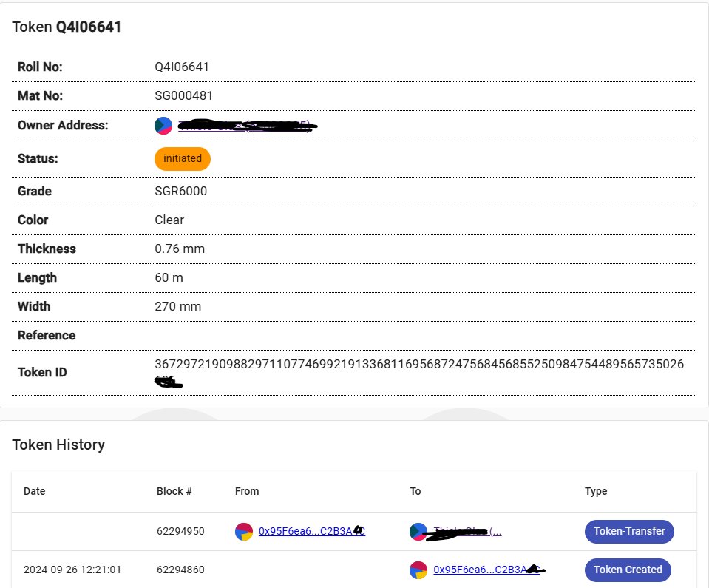Image resolution: width=709 pixels, height=588 pixels.
Task: Click the Owner Address: label
Action: (x=63, y=125)
